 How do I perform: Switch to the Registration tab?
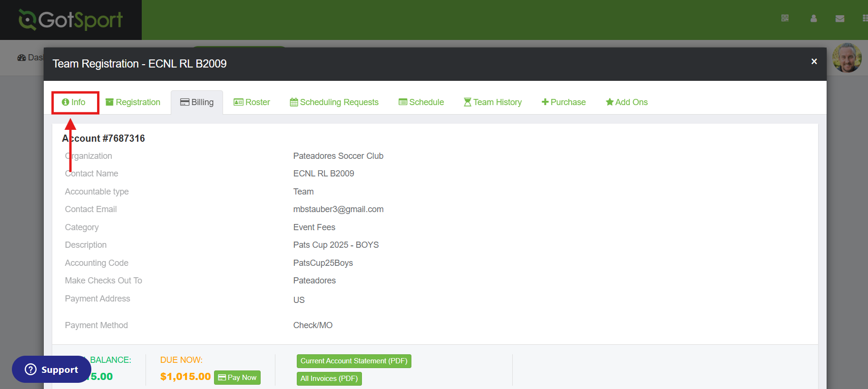(x=133, y=102)
